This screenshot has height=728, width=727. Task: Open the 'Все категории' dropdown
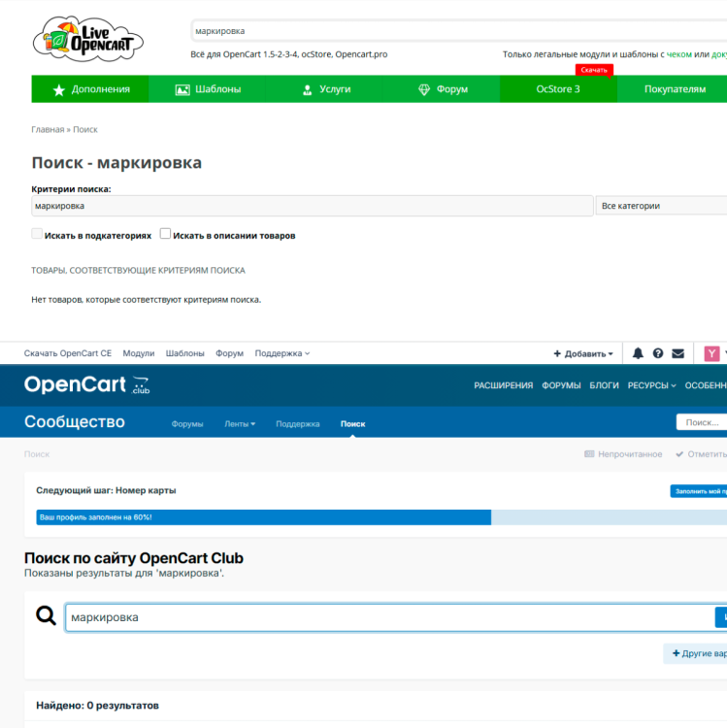[x=660, y=206]
